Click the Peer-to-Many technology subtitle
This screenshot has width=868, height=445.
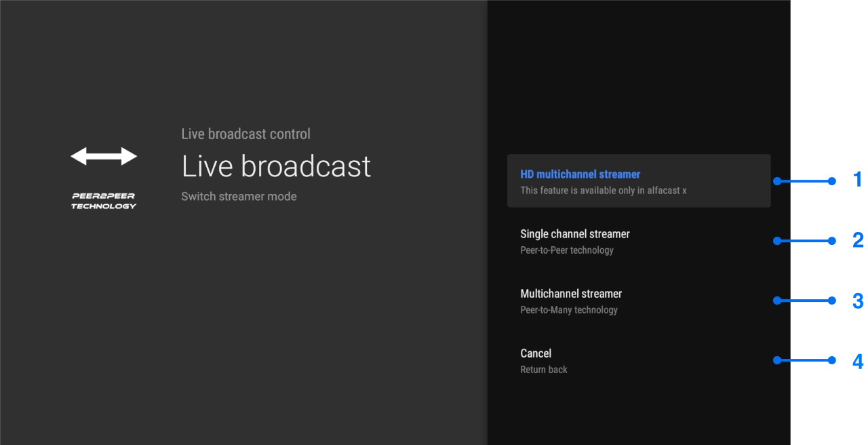(569, 310)
